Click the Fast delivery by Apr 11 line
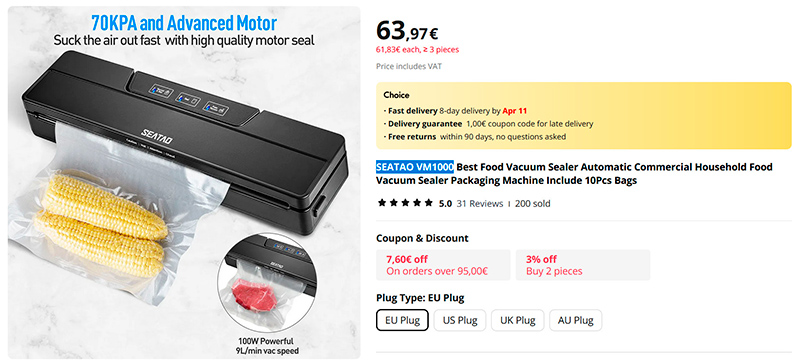Image resolution: width=800 pixels, height=363 pixels. (455, 111)
